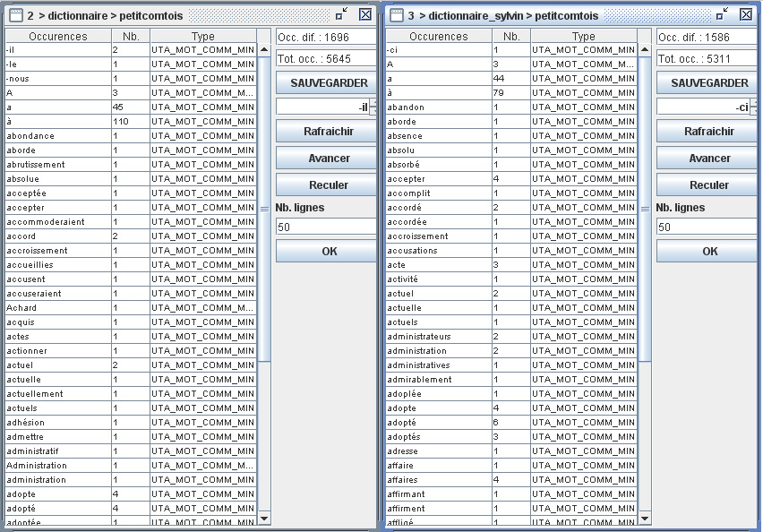
Task: Maximize the dictionnaire > petitcomtois window
Action: point(342,14)
